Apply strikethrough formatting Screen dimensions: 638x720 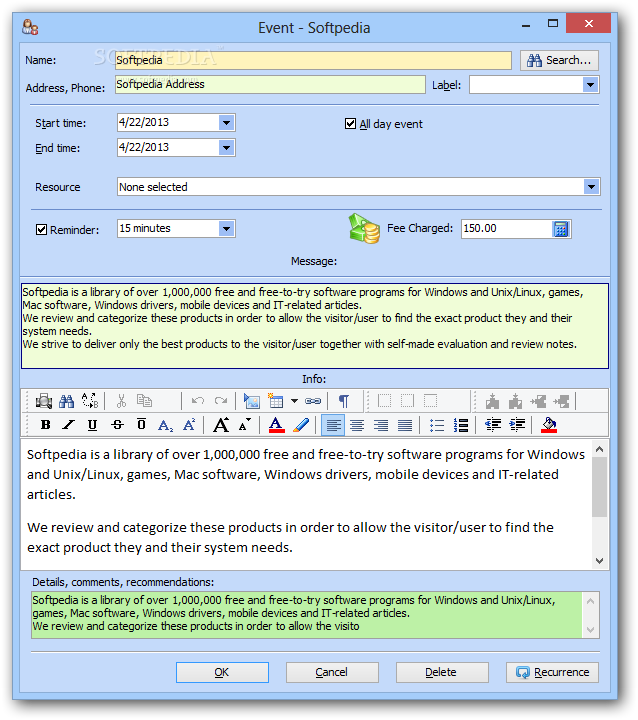118,425
